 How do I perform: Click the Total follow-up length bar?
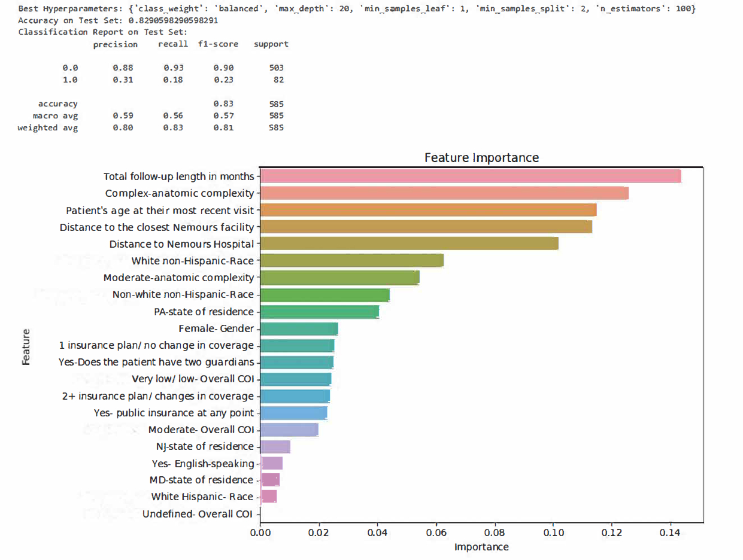(x=470, y=176)
